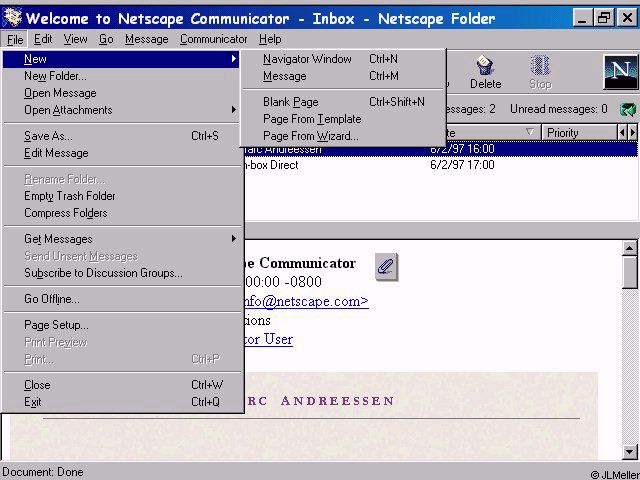Expand the New submenu entry
This screenshot has height=480, width=640.
[x=121, y=59]
